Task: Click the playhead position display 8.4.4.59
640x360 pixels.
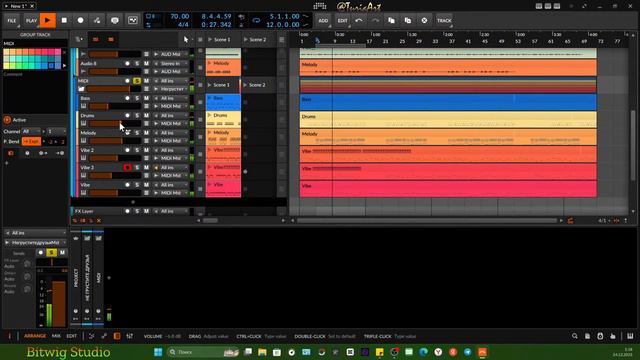Action: 216,16
